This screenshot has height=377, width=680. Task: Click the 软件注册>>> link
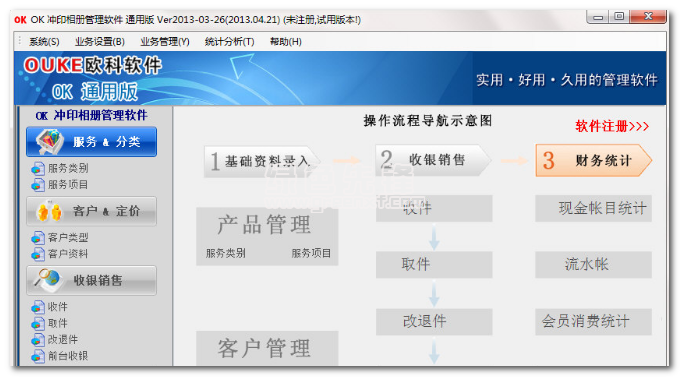pos(612,126)
